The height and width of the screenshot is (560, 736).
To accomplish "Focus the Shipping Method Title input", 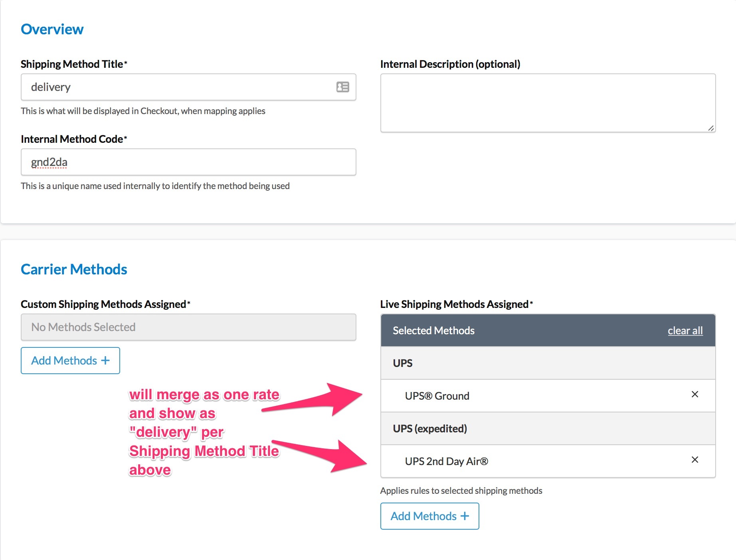I will click(x=180, y=87).
